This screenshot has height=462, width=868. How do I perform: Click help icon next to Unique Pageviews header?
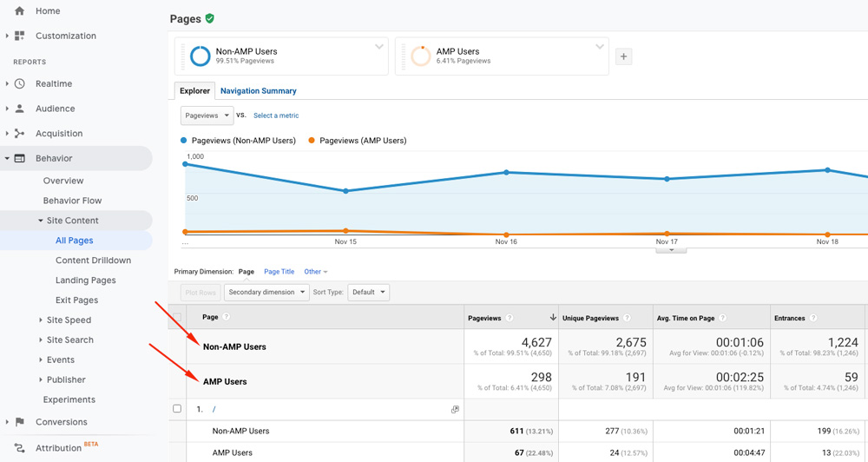click(x=627, y=318)
